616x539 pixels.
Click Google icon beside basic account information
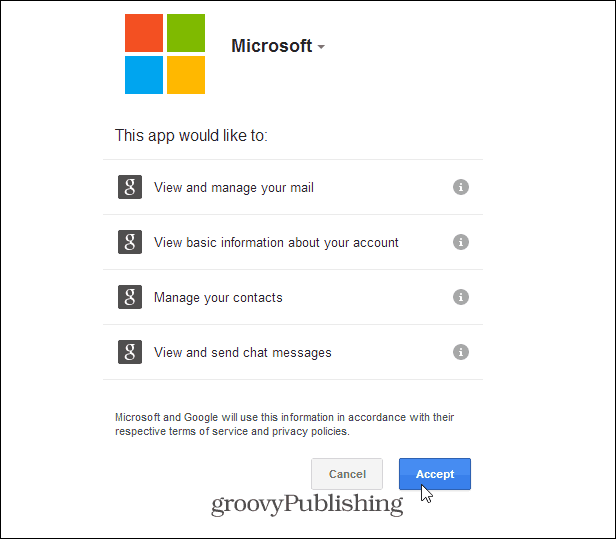point(130,242)
